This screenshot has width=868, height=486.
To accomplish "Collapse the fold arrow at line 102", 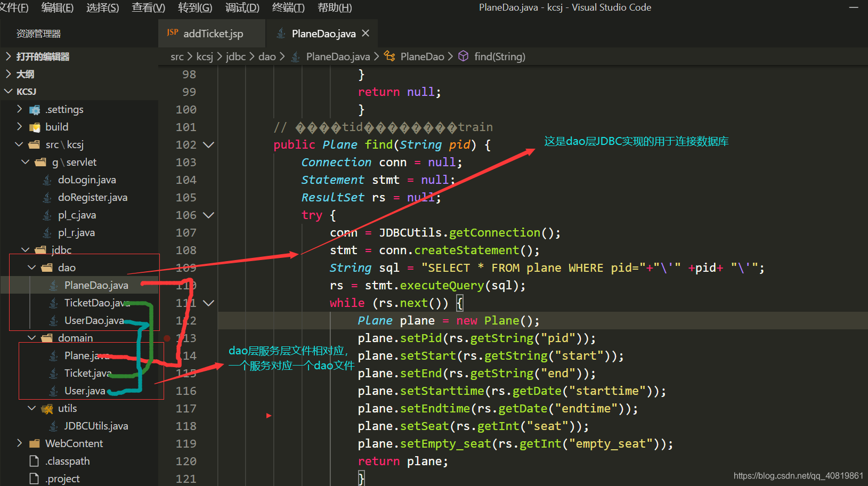I will coord(209,144).
